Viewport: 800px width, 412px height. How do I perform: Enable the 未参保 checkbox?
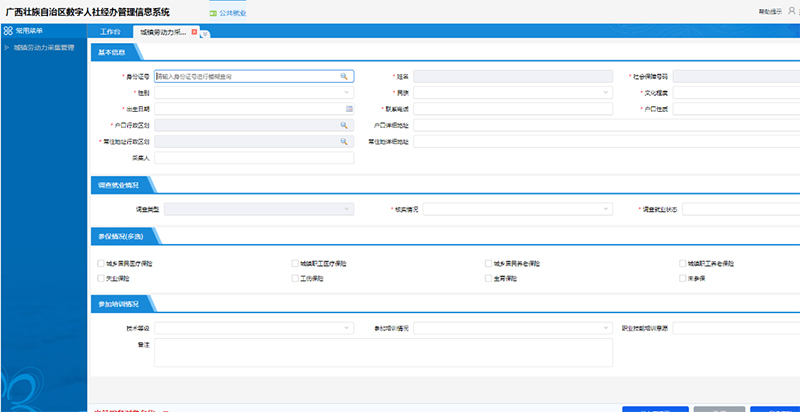coord(682,278)
